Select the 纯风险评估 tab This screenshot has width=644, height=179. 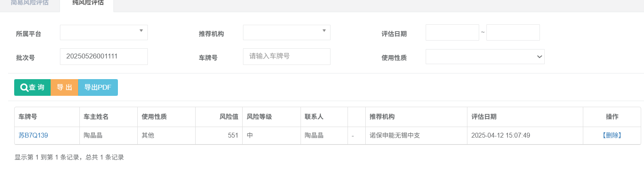click(x=88, y=3)
